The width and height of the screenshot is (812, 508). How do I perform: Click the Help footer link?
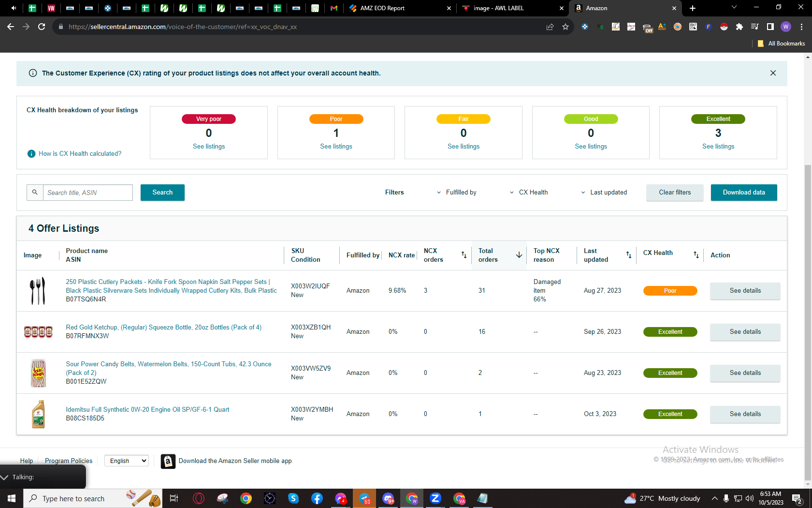tap(27, 461)
